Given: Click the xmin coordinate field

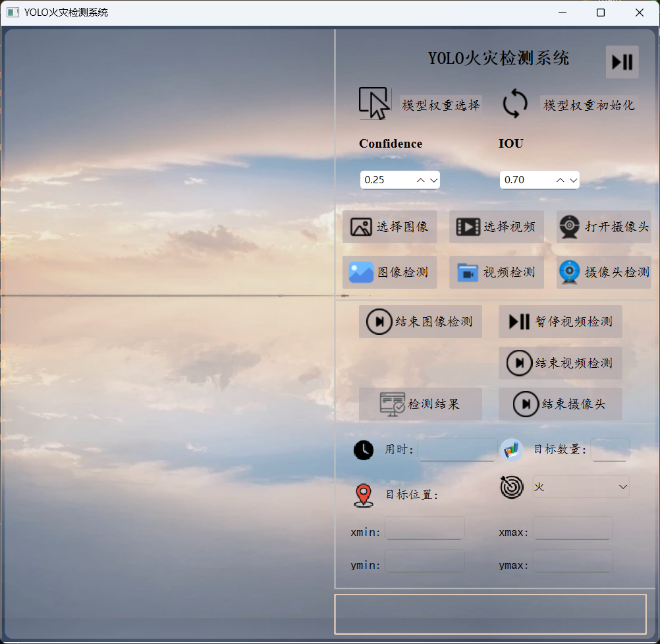Looking at the screenshot, I should click(424, 528).
